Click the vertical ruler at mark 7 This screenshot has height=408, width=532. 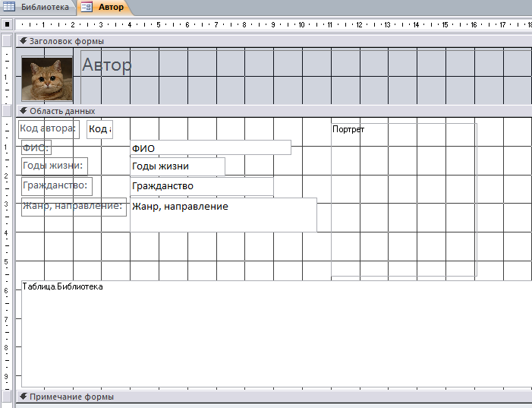[6, 319]
